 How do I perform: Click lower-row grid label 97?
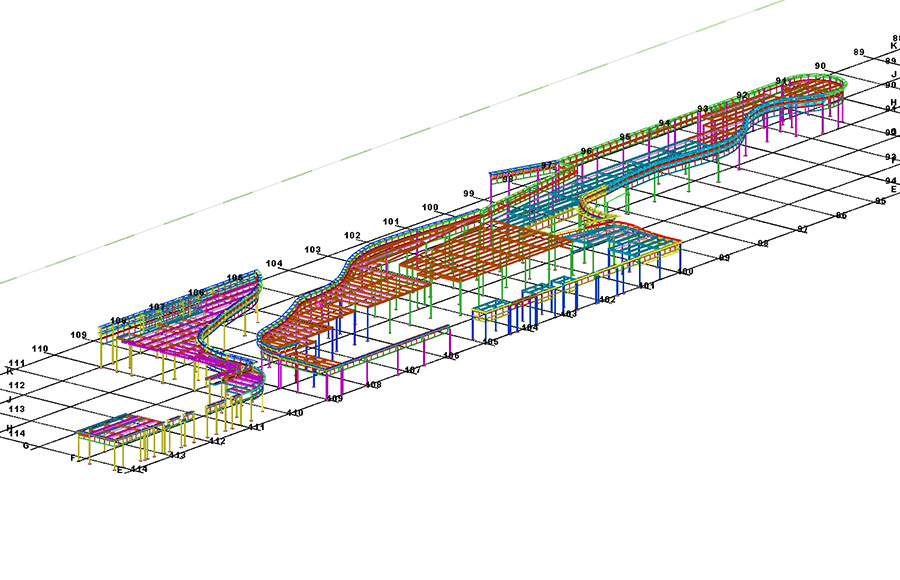(x=802, y=230)
